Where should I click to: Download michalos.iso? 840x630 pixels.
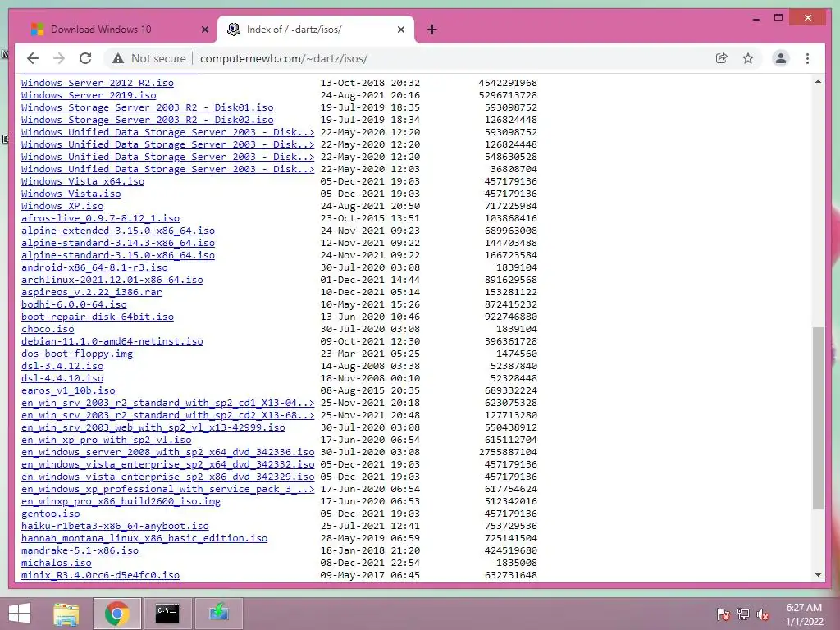point(57,564)
